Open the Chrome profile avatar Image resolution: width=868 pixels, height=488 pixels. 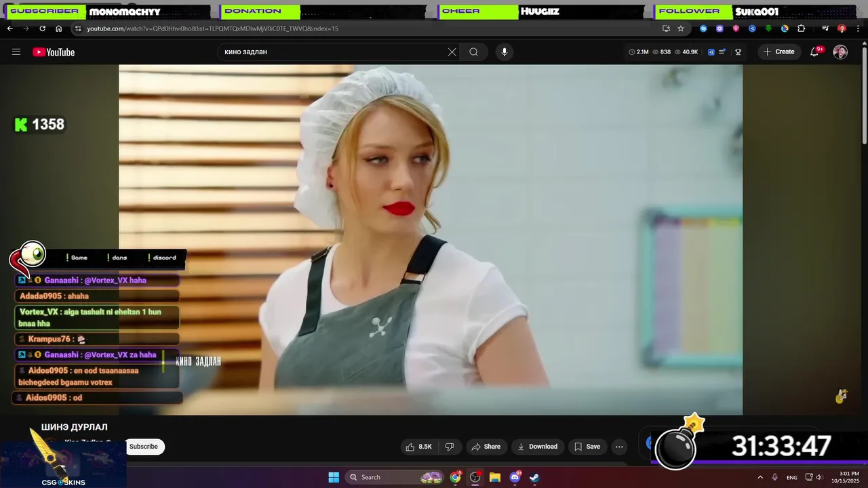coord(842,28)
